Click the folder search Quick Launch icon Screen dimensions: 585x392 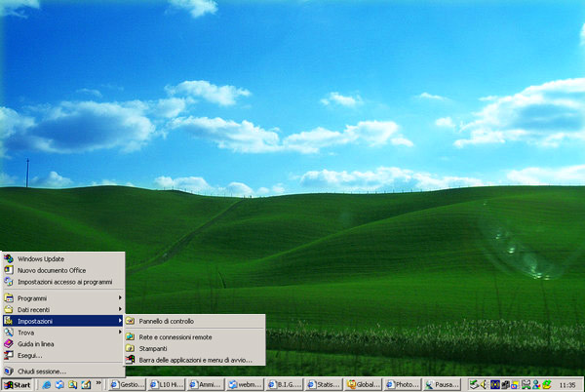(73, 384)
